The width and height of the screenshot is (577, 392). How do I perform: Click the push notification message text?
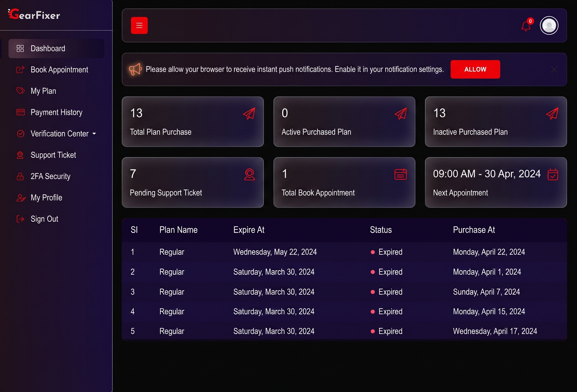pyautogui.click(x=295, y=69)
